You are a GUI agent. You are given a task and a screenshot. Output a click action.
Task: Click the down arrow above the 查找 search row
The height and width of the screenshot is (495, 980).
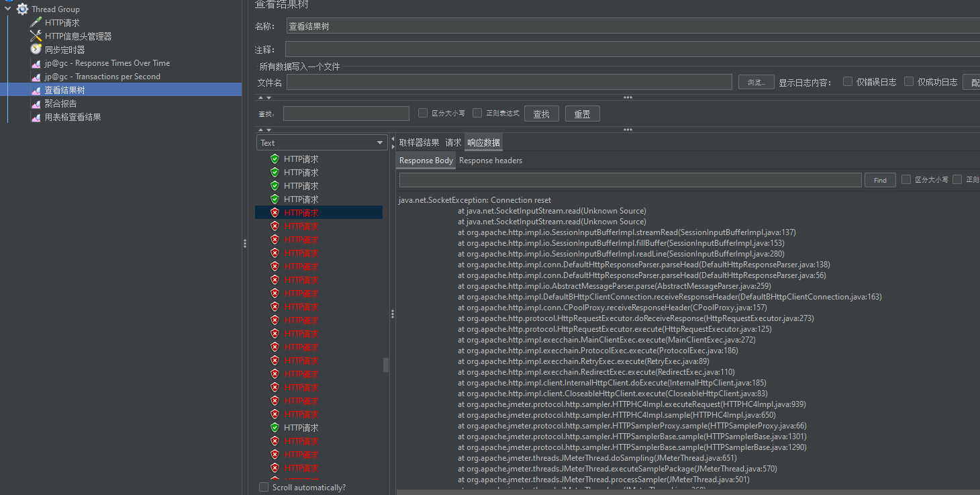[268, 98]
